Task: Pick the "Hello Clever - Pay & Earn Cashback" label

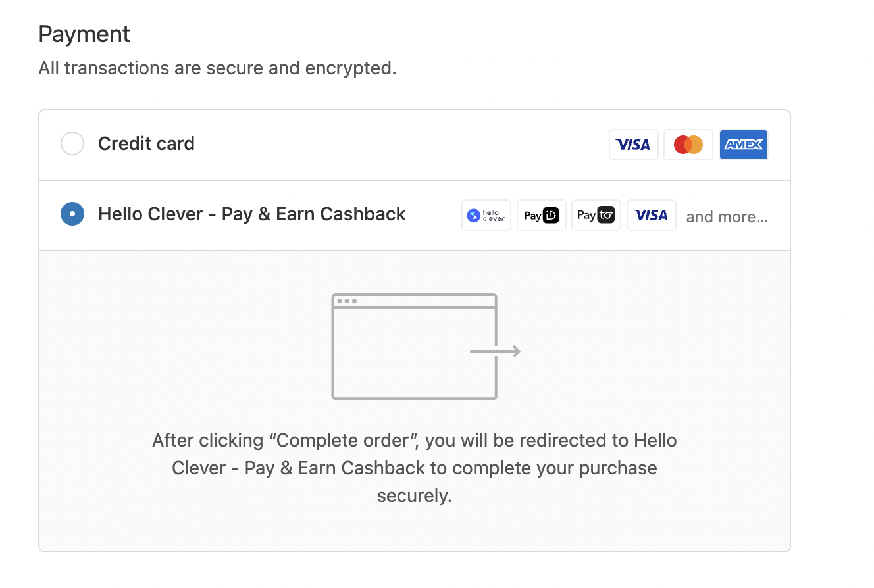Action: tap(252, 214)
